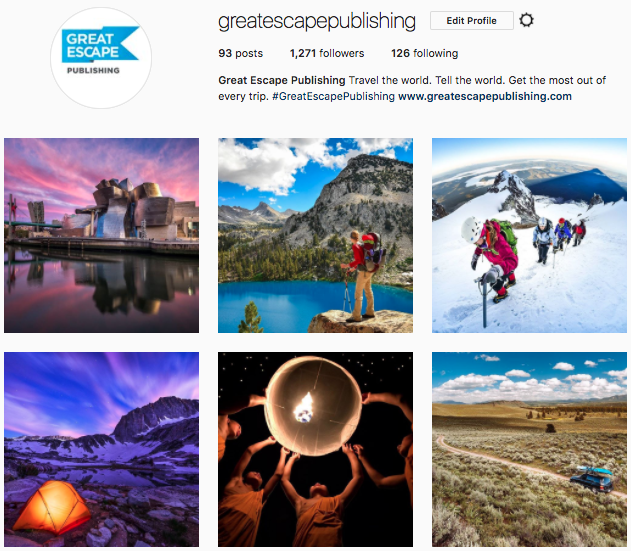631x551 pixels.
Task: Open the Great Escape Publishing profile picture
Action: point(101,58)
